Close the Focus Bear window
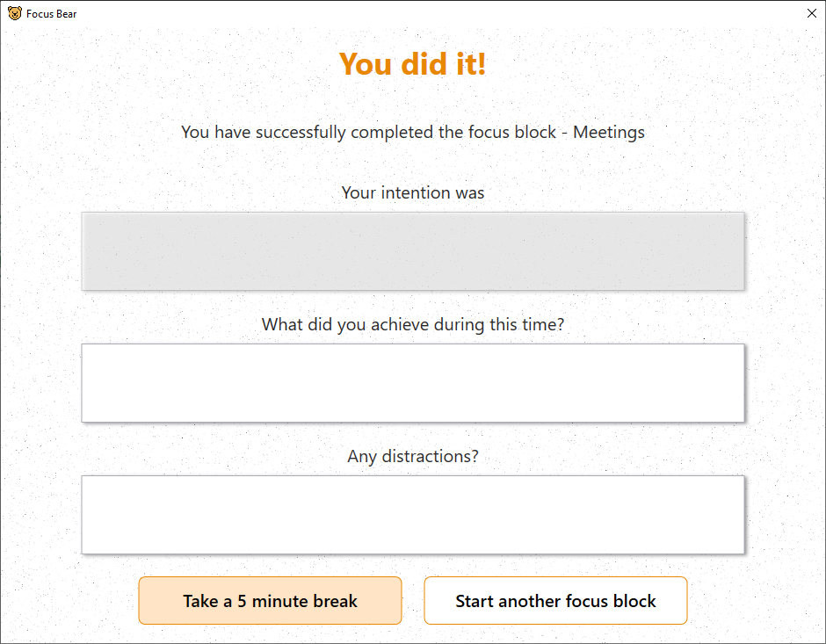The width and height of the screenshot is (826, 644). click(812, 14)
